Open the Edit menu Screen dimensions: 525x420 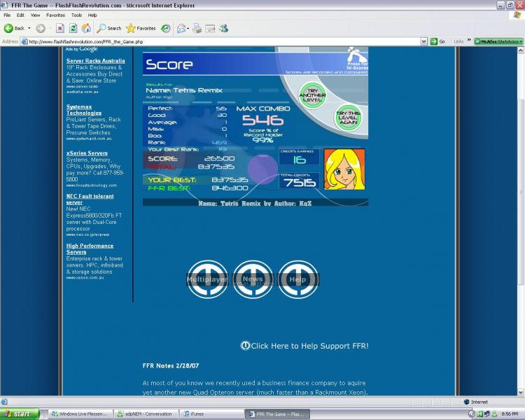point(20,15)
